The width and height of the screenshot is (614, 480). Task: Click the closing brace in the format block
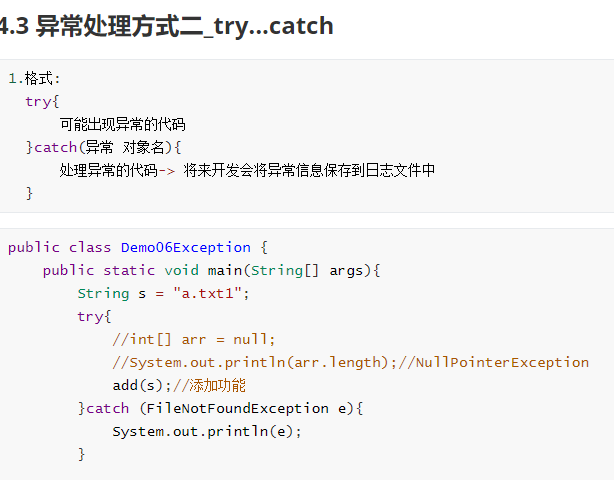pos(29,193)
